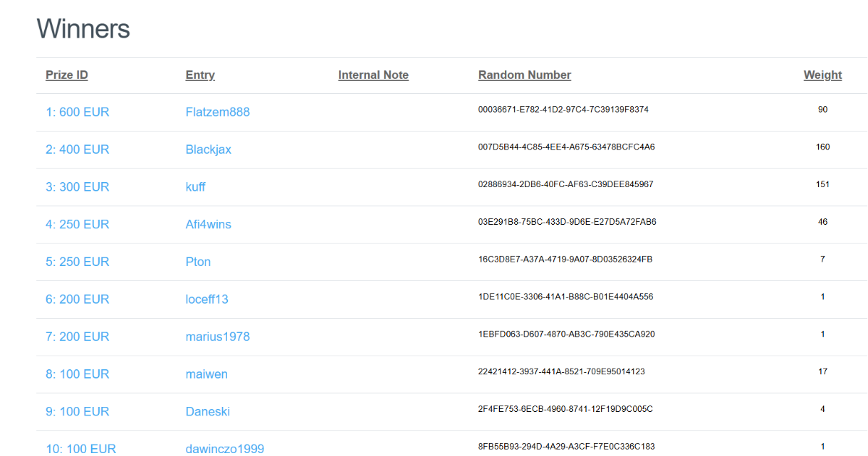The height and width of the screenshot is (456, 868).
Task: View the marius1978 entry
Action: (218, 337)
